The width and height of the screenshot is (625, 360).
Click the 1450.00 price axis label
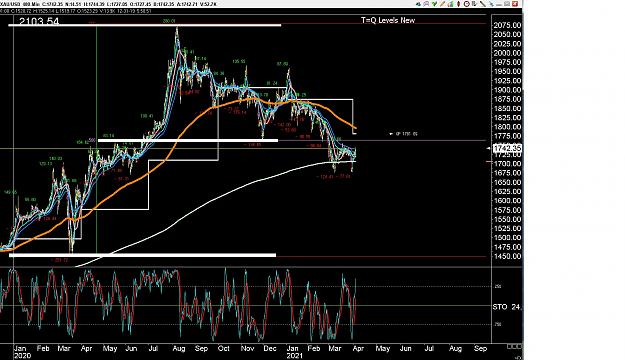(507, 256)
